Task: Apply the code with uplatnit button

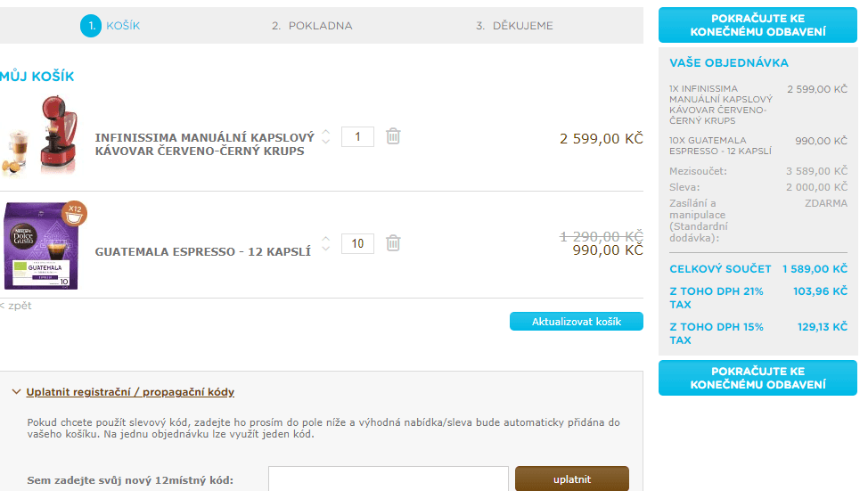Action: pos(572,479)
